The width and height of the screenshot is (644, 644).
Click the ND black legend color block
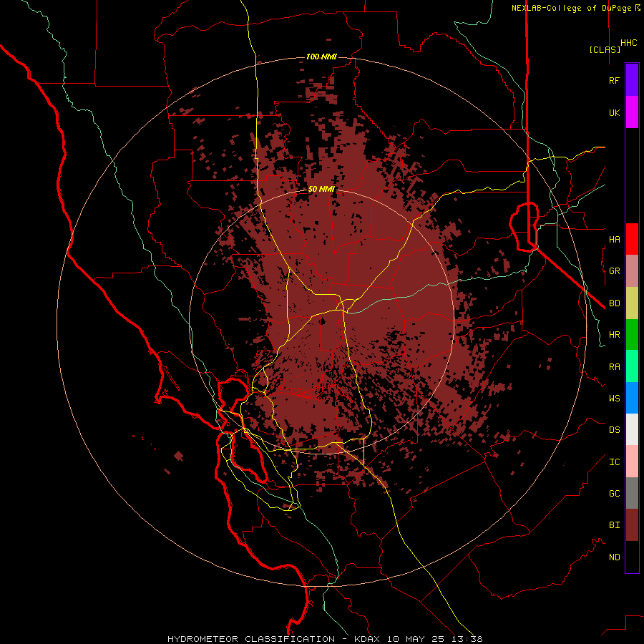pyautogui.click(x=632, y=557)
